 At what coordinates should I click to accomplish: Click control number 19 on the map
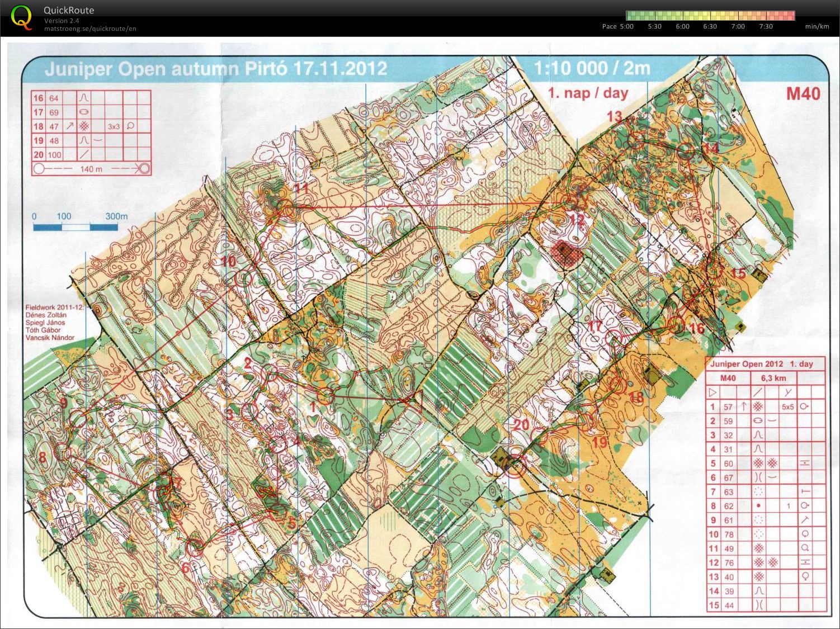(x=599, y=442)
